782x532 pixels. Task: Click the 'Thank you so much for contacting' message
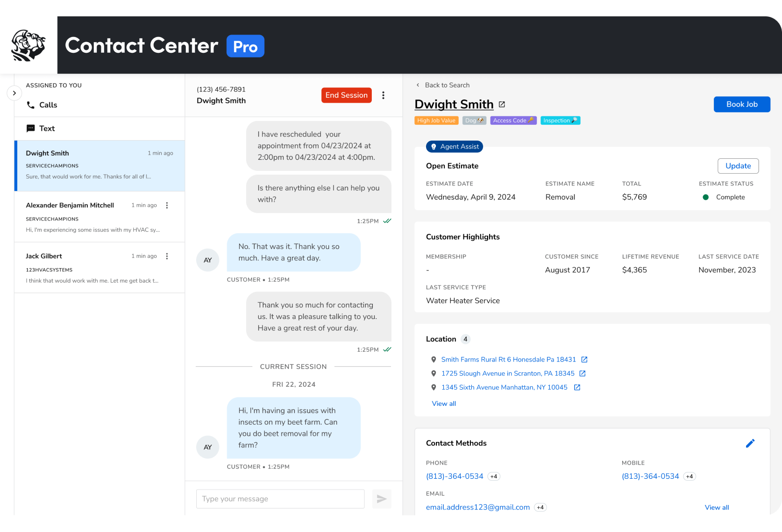(x=319, y=317)
